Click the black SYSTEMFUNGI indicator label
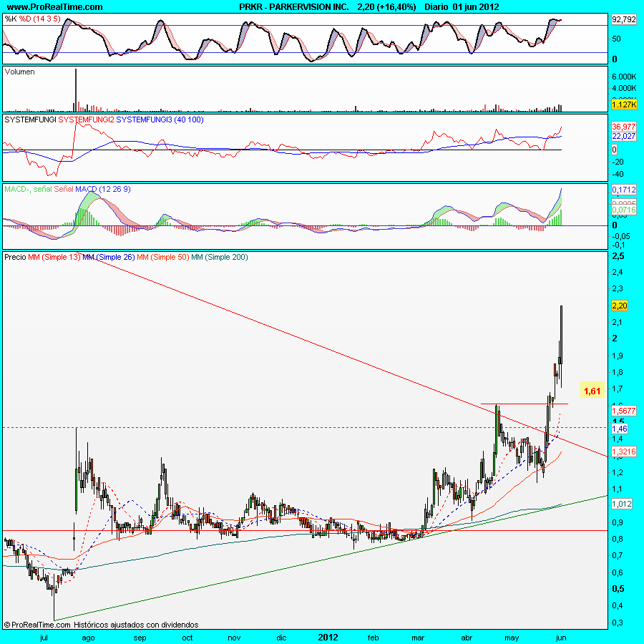The height and width of the screenshot is (644, 644). pyautogui.click(x=30, y=120)
